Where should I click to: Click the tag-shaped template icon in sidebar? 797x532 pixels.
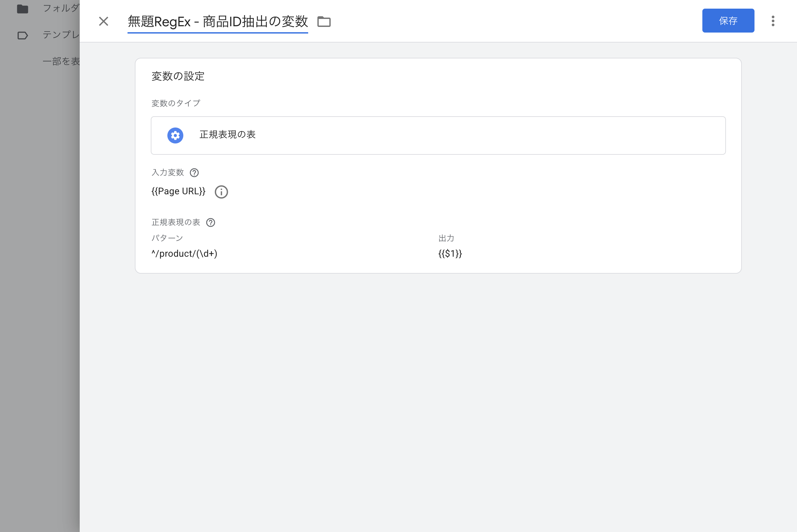pyautogui.click(x=23, y=35)
